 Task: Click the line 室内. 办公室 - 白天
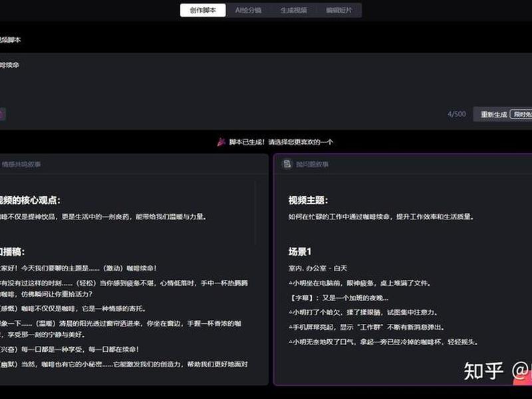pos(318,269)
